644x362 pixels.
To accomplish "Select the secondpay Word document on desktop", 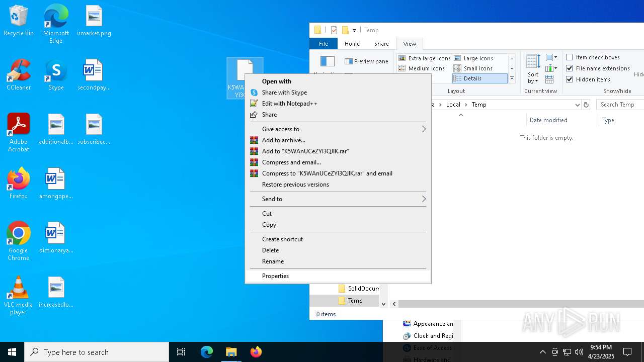I will click(x=94, y=75).
